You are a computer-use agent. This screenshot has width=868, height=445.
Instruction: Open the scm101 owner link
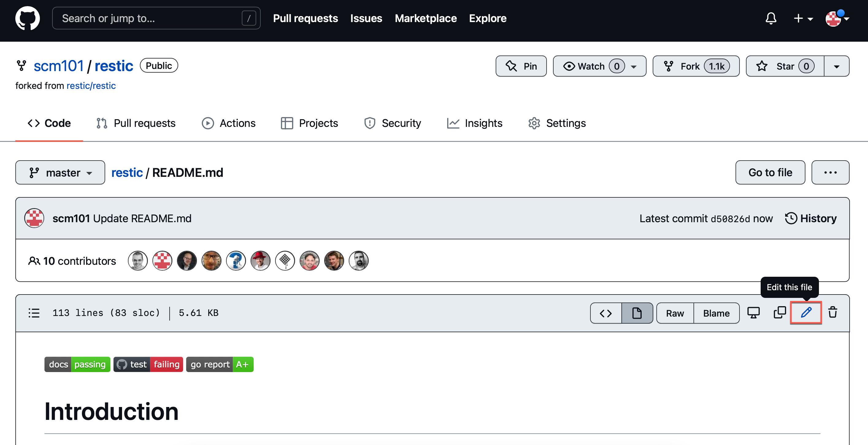59,66
